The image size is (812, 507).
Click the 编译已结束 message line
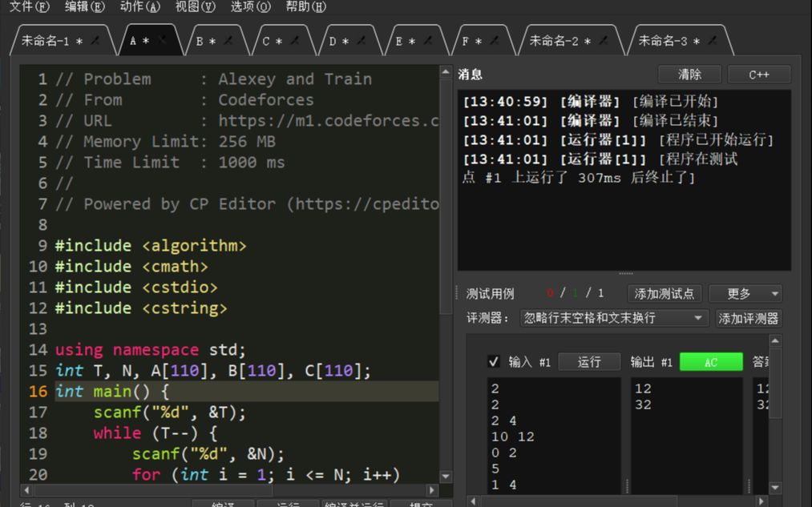[x=590, y=120]
